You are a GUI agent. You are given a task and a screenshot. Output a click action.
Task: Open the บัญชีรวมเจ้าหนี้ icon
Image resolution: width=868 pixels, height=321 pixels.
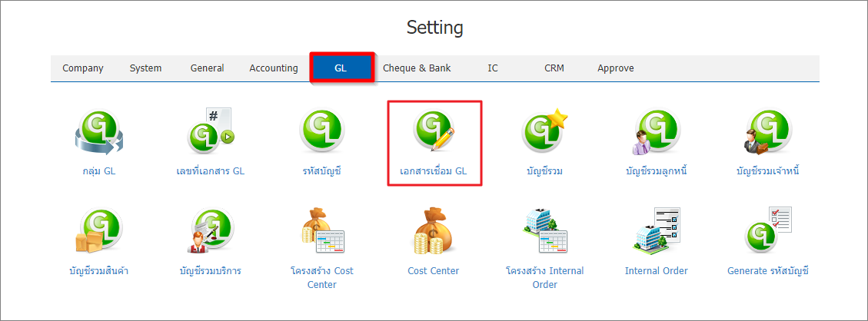click(x=767, y=131)
